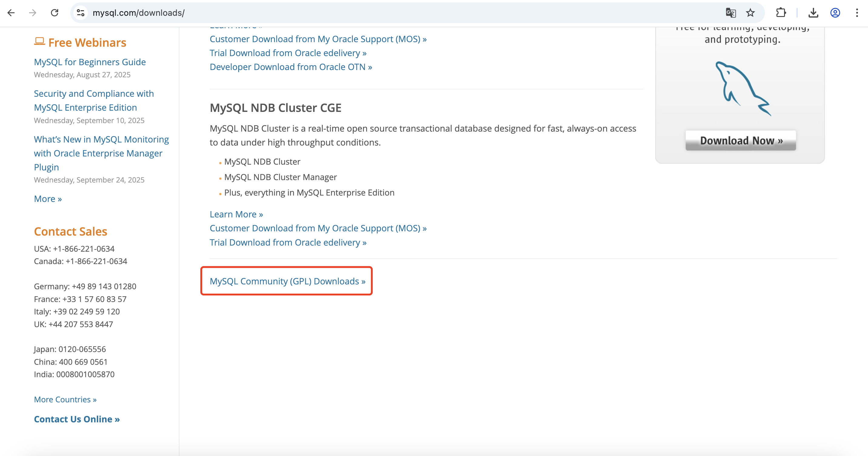Click Contact Us Online » link
Viewport: 868px width, 456px height.
tap(77, 419)
